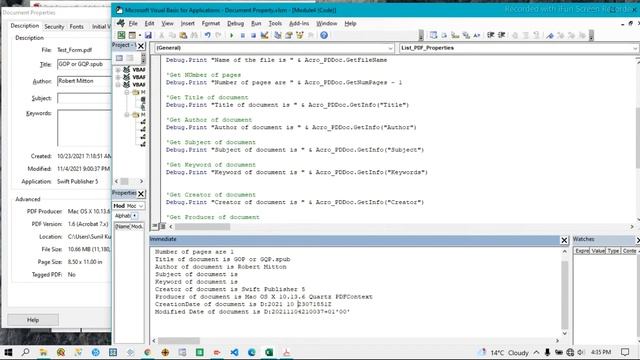
Task: Switch to Security tab in Document Properties
Action: pos(54,27)
